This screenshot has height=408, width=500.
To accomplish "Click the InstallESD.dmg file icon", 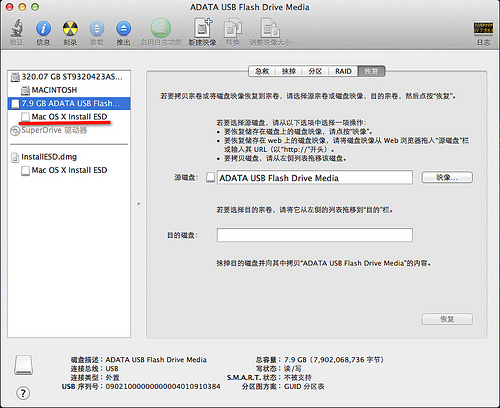I will (x=15, y=157).
